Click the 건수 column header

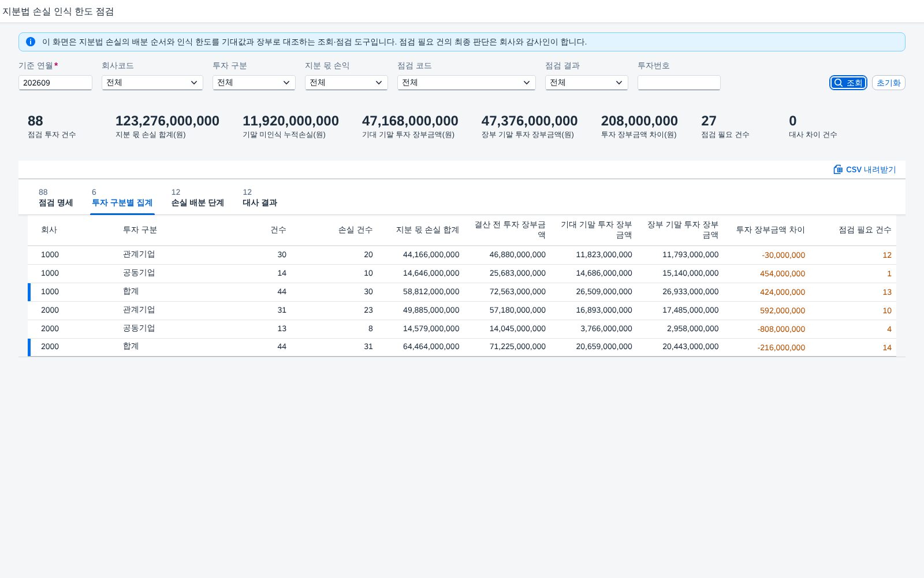[278, 230]
